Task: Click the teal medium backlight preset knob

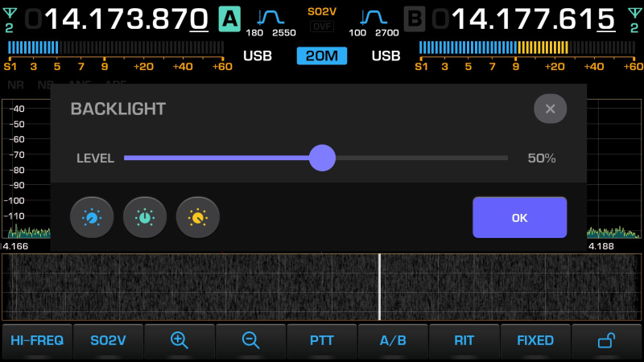Action: tap(145, 218)
